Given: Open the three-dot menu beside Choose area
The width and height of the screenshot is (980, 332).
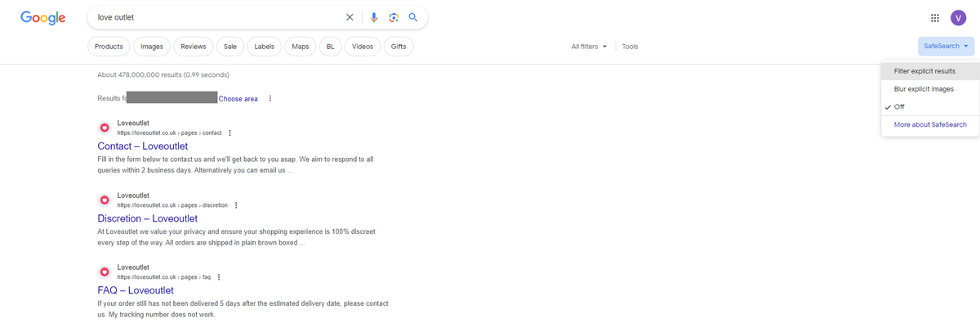Looking at the screenshot, I should point(270,99).
